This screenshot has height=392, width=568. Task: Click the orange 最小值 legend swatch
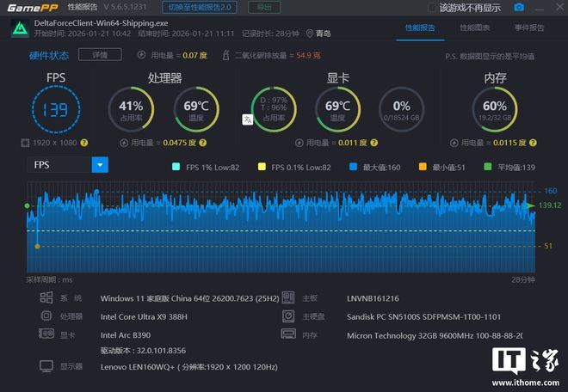tap(423, 167)
